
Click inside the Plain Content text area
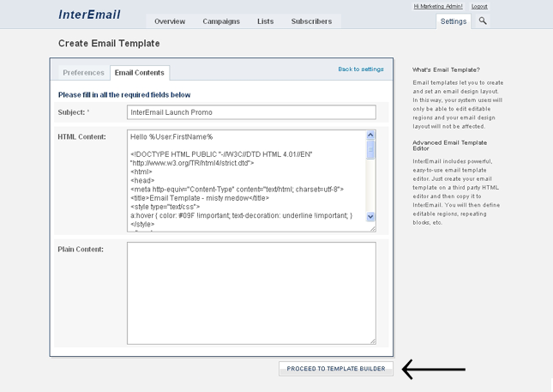click(x=251, y=292)
